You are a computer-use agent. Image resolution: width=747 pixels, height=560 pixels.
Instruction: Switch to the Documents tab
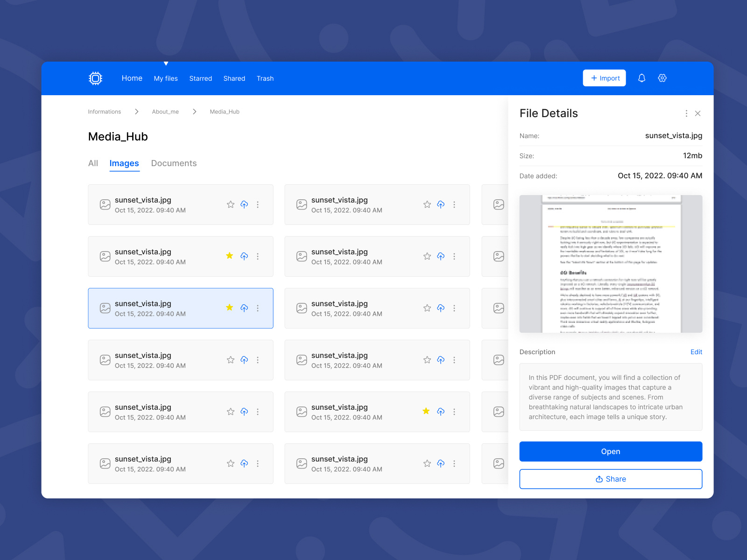(x=174, y=163)
